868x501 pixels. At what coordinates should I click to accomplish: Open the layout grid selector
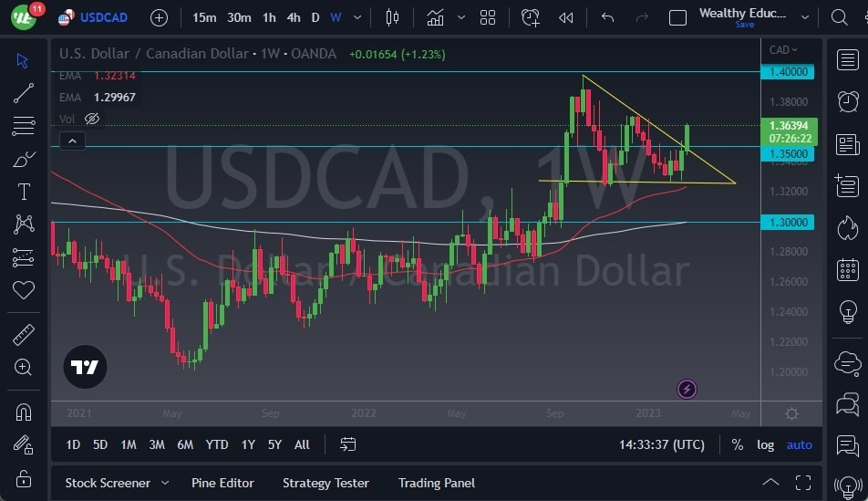click(x=488, y=17)
